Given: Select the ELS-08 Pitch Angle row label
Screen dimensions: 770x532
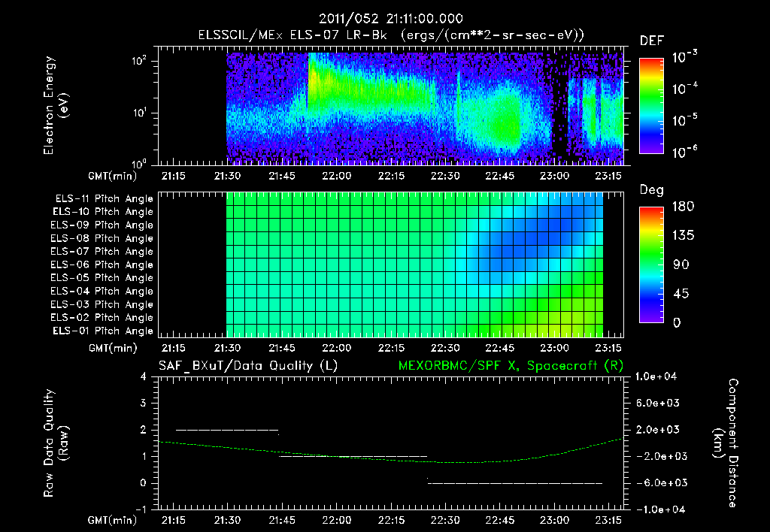Looking at the screenshot, I should coord(102,238).
